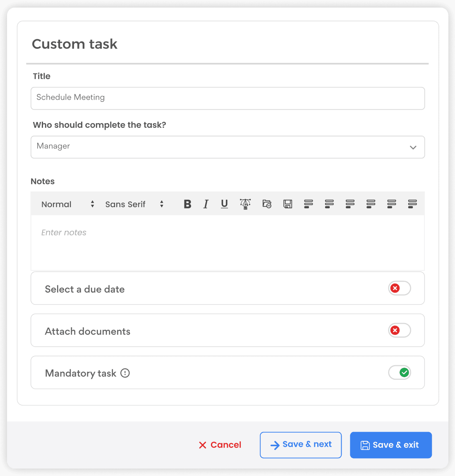455x476 pixels.
Task: Click the save icon in the Notes toolbar
Action: coord(287,204)
